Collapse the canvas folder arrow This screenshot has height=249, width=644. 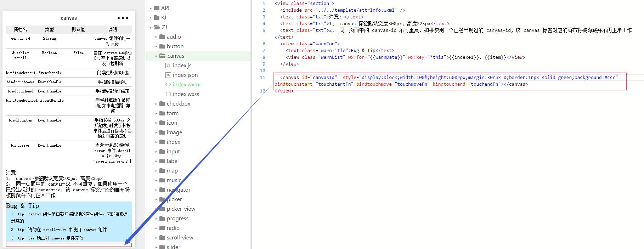coord(156,56)
